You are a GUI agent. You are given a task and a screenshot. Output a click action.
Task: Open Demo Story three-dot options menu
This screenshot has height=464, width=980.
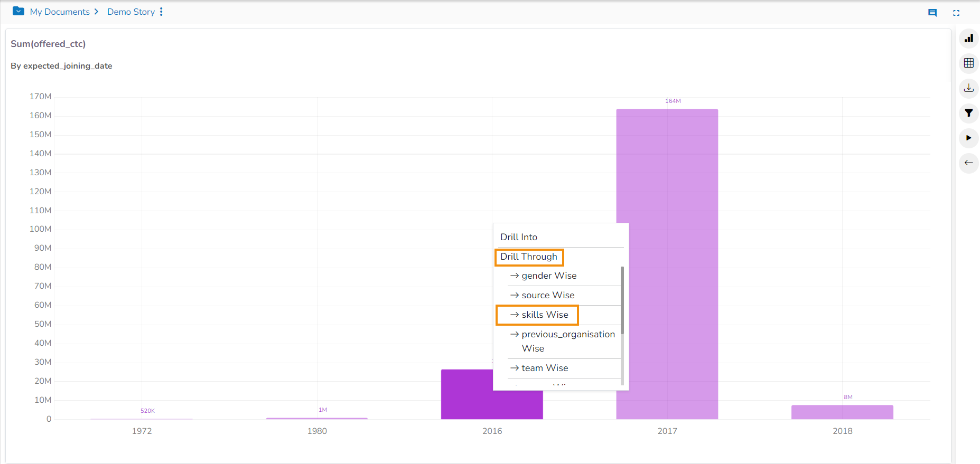click(x=161, y=12)
